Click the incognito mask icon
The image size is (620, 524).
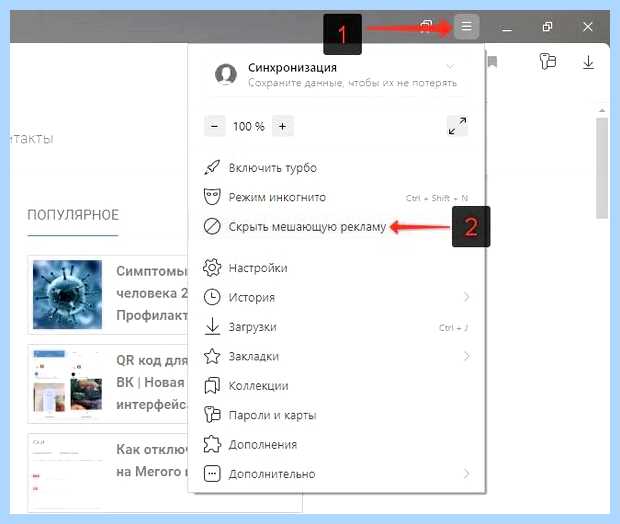tap(212, 197)
